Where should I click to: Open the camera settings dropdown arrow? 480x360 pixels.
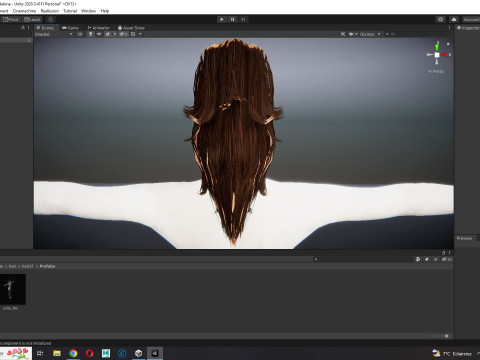pyautogui.click(x=356, y=34)
